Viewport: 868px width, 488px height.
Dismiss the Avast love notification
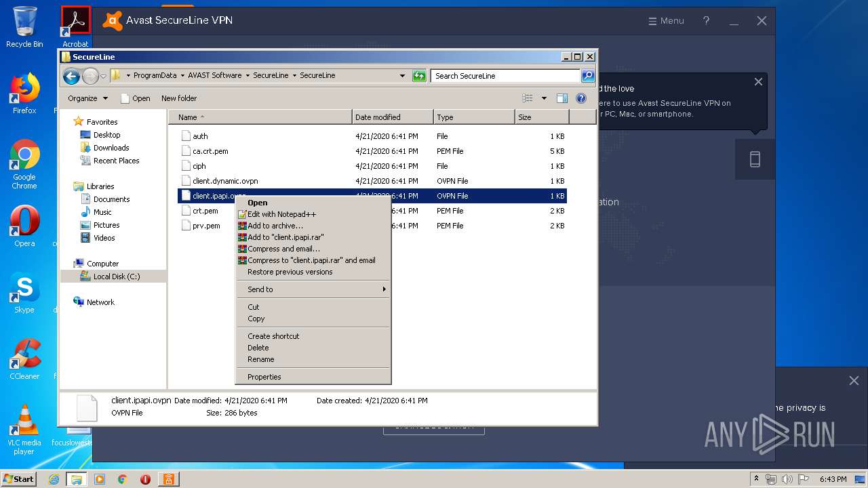coord(758,82)
